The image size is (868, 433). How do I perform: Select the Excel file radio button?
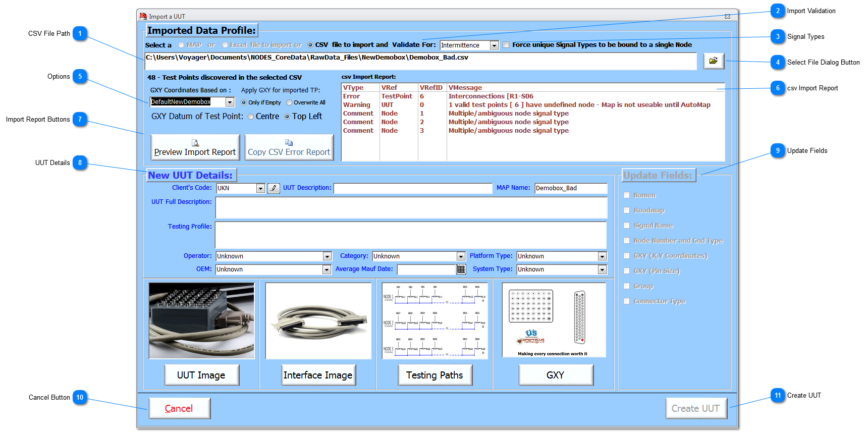pos(225,45)
